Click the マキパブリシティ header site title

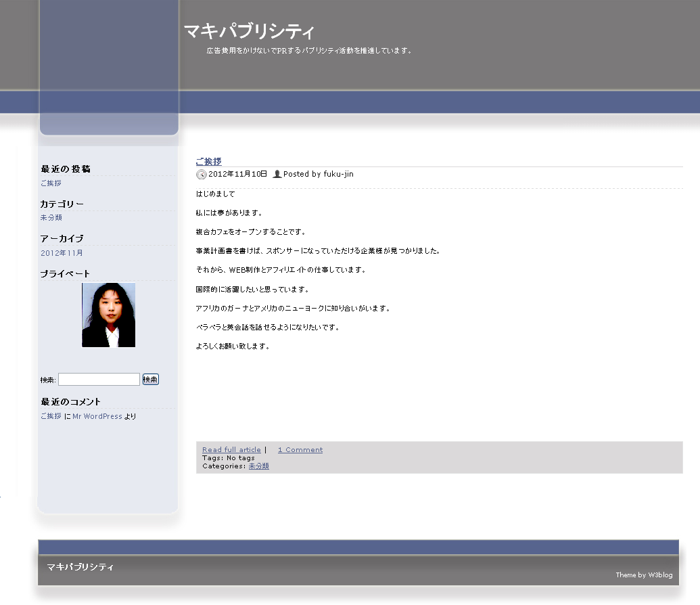pos(249,31)
